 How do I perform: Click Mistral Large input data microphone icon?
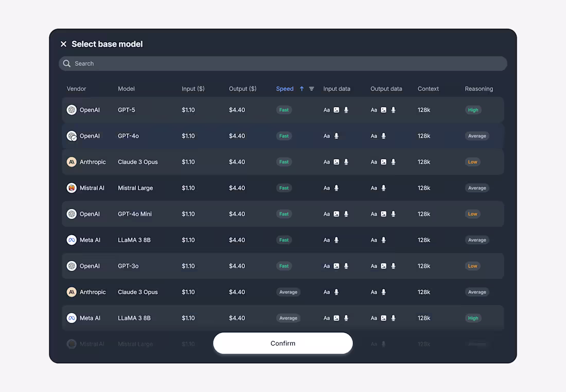pyautogui.click(x=337, y=188)
